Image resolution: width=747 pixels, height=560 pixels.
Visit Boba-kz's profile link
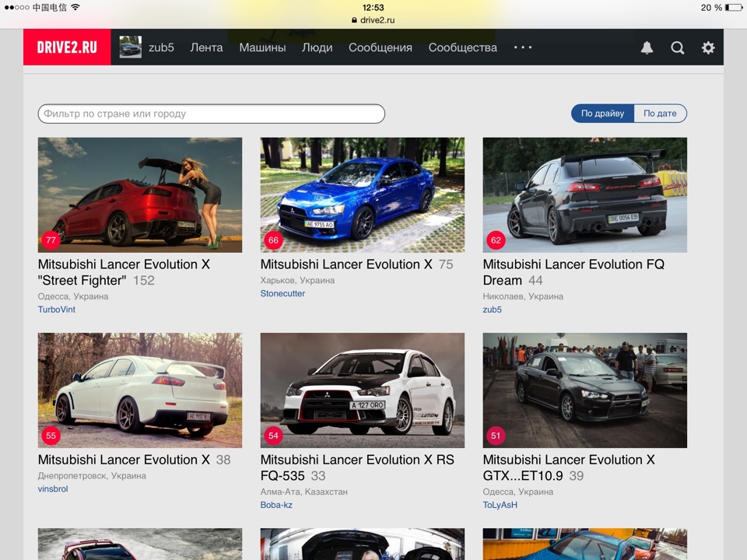(276, 505)
